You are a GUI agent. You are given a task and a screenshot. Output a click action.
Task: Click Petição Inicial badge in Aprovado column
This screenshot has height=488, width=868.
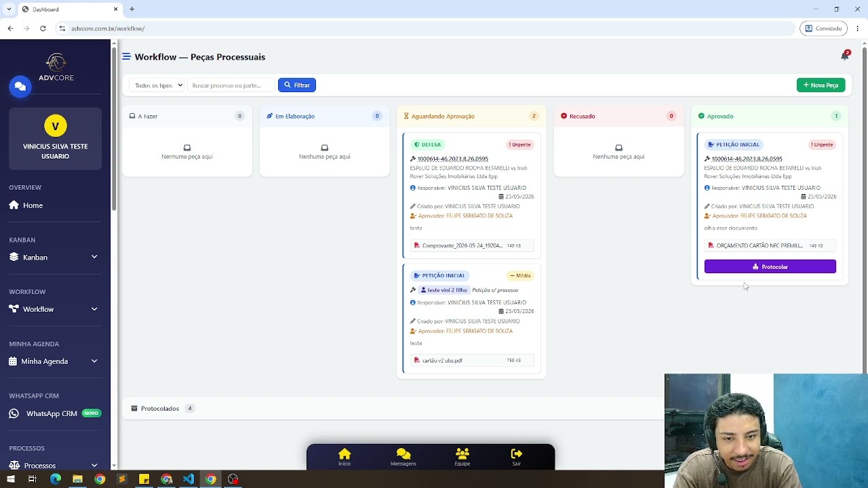click(x=734, y=144)
